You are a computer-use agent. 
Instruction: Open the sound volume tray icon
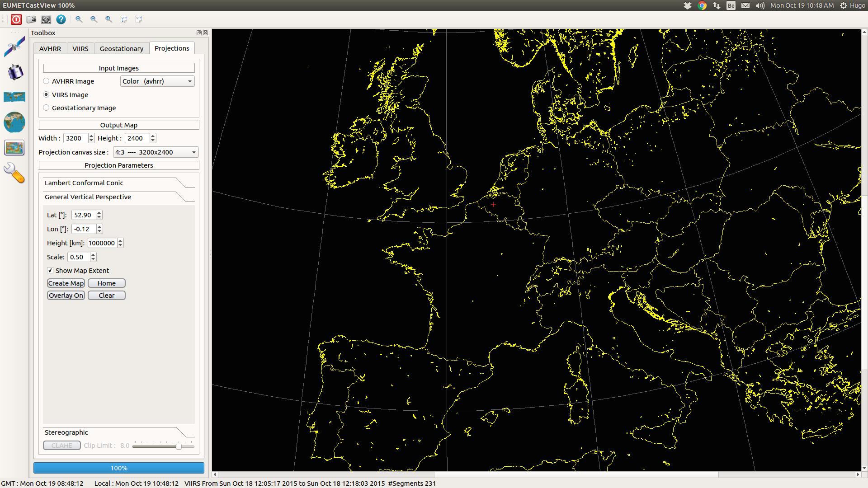[760, 5]
